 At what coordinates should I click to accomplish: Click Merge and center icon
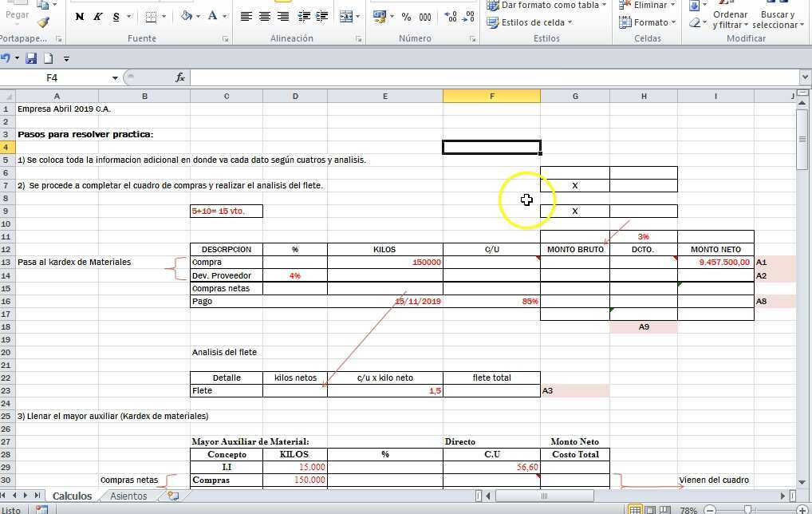click(x=345, y=17)
